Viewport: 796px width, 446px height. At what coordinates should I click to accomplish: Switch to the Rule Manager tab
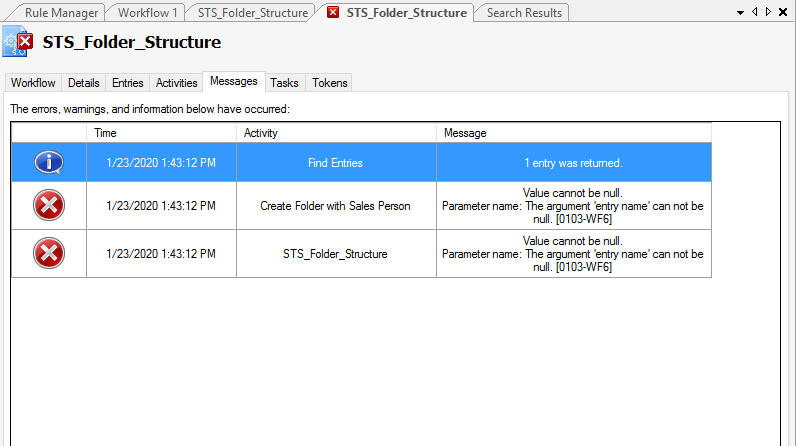tap(61, 13)
